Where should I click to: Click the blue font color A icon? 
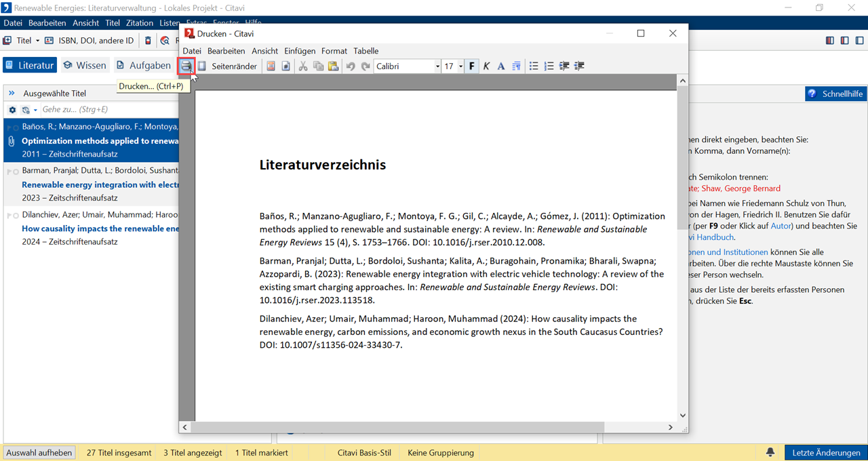(501, 66)
